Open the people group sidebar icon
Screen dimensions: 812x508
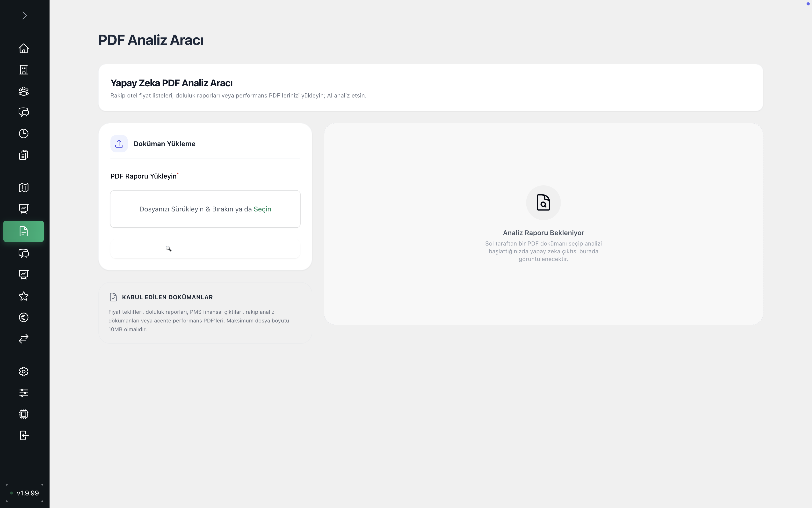tap(23, 91)
